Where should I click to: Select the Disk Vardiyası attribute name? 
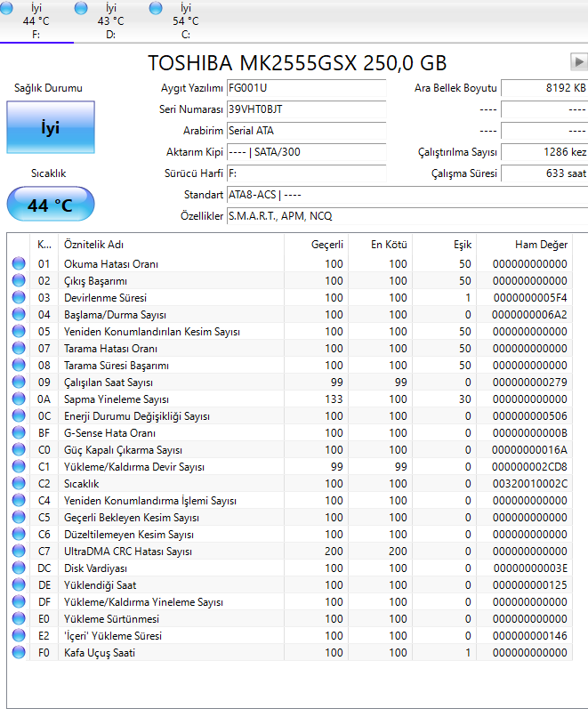point(95,568)
